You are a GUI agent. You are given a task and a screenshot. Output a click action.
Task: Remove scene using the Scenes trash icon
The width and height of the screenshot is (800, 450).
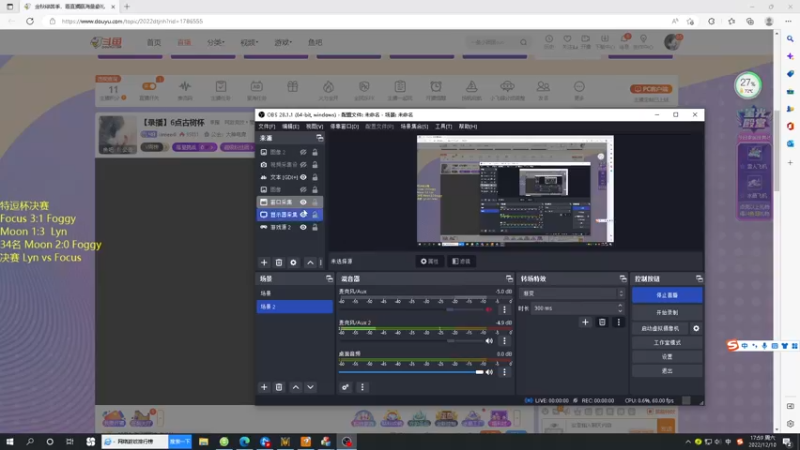click(279, 387)
